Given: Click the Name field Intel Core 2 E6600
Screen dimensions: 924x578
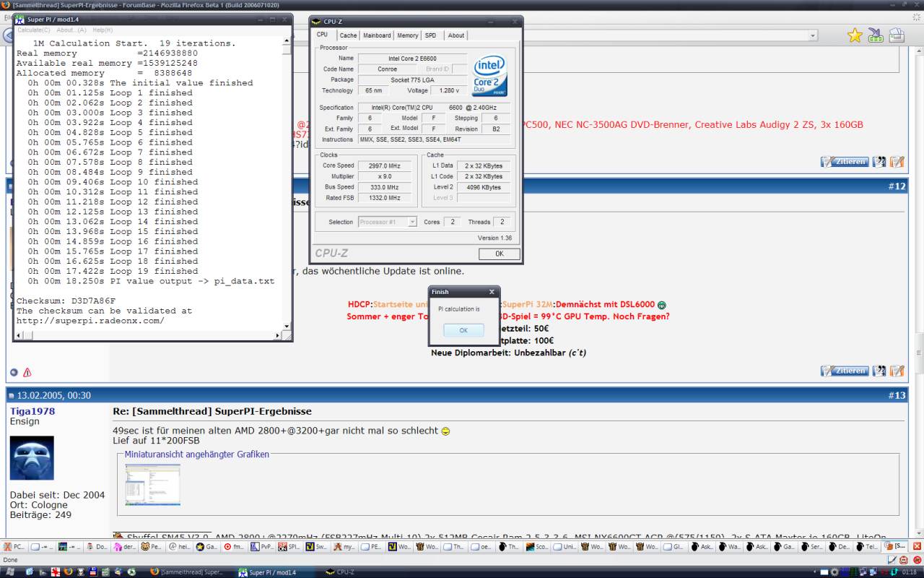Looking at the screenshot, I should tap(413, 59).
